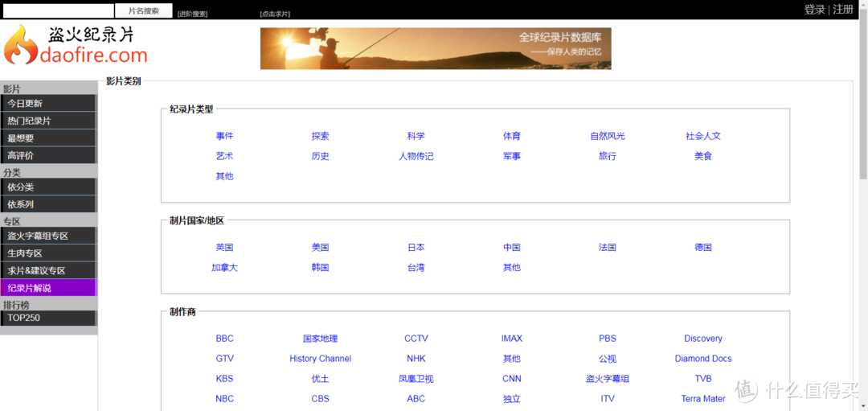Open TOP250 ranking in the sidebar

tap(49, 318)
